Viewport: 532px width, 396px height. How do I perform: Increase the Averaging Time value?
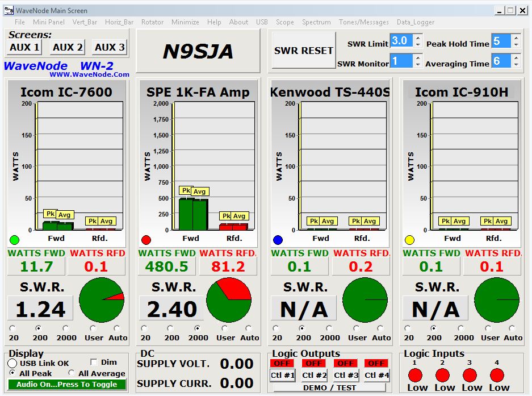(516, 57)
